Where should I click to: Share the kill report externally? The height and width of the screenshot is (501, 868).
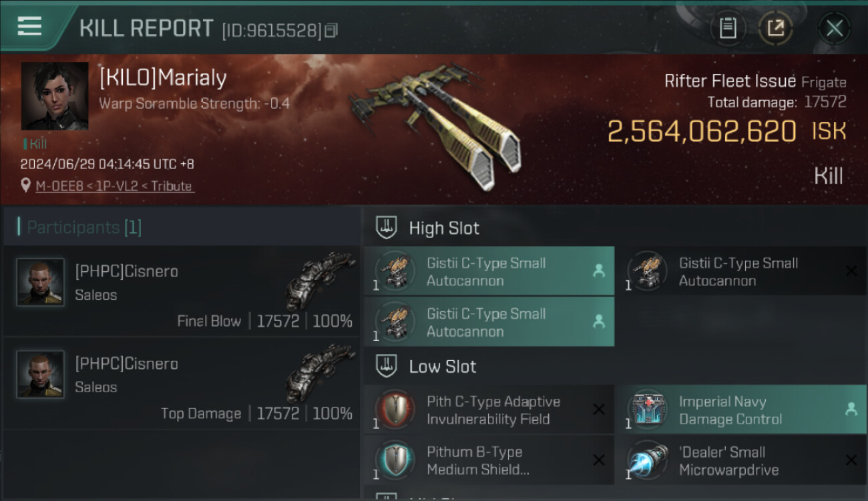775,28
